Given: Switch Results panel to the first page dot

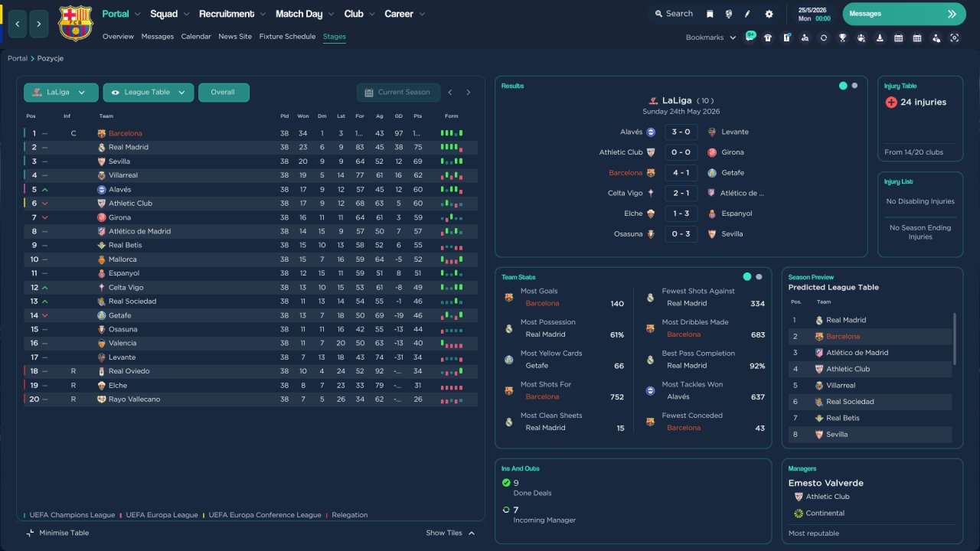Looking at the screenshot, I should (x=843, y=86).
